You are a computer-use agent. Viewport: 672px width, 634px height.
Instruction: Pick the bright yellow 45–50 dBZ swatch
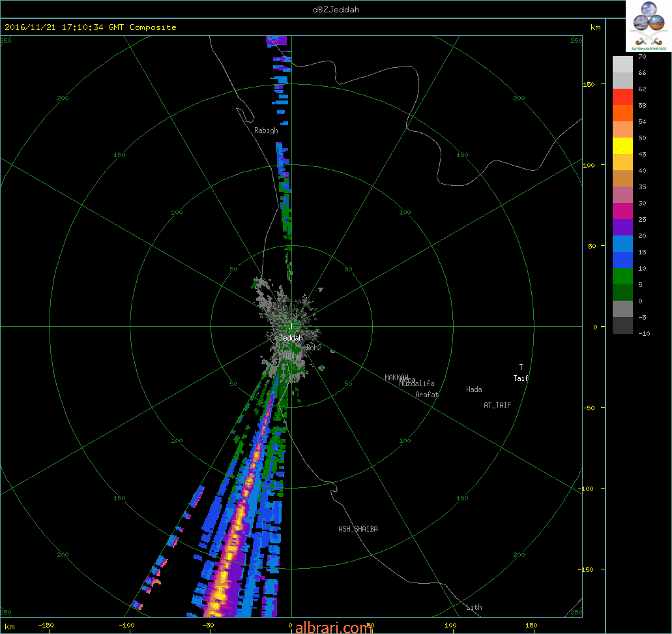(x=622, y=146)
